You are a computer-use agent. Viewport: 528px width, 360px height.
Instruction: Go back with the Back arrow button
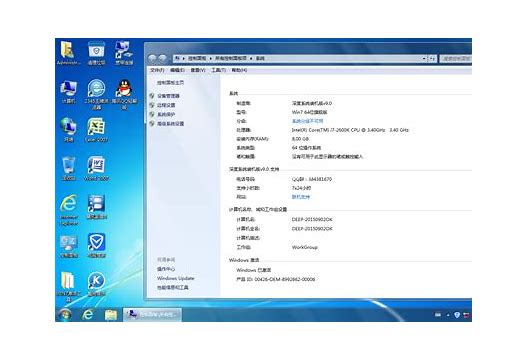pyautogui.click(x=152, y=58)
